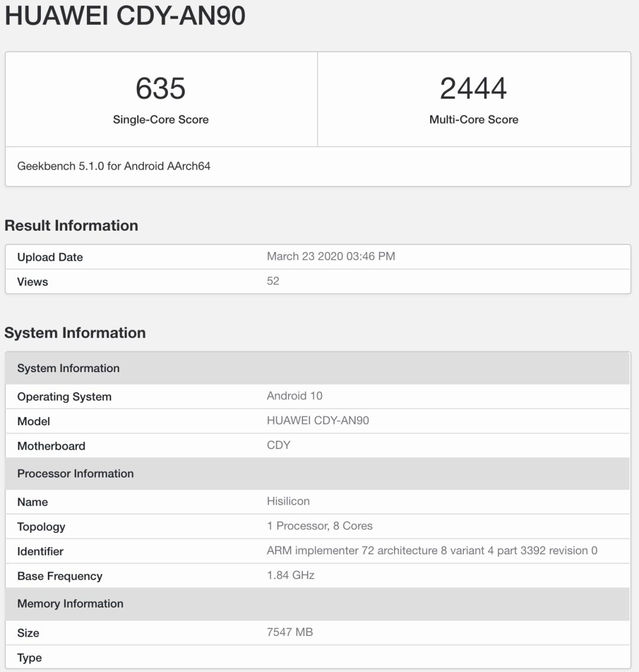The width and height of the screenshot is (639, 672).
Task: Click the Multi-Core Score label
Action: (x=473, y=119)
